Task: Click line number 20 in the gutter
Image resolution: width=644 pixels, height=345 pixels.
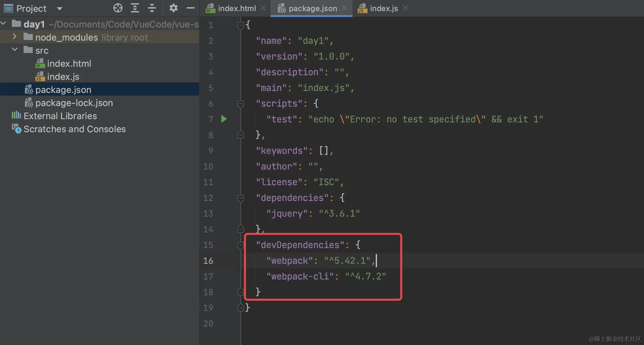Action: click(208, 323)
